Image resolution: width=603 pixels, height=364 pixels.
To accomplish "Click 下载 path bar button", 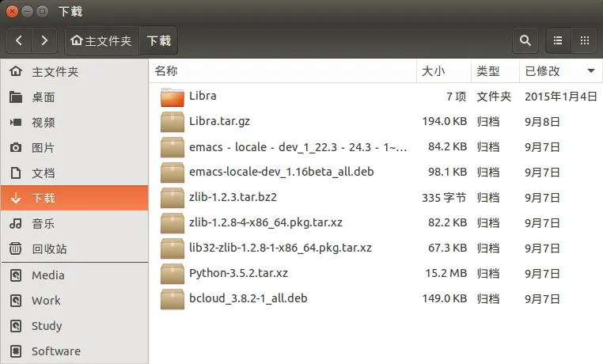I will 158,40.
